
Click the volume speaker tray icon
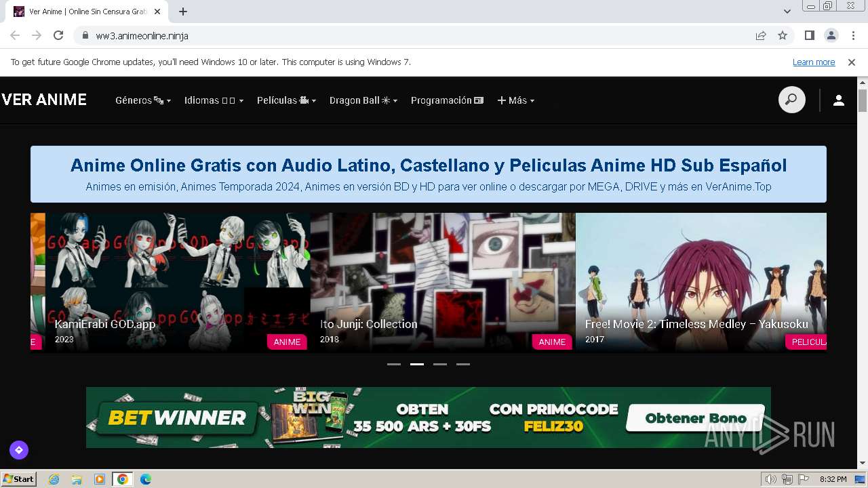point(770,479)
